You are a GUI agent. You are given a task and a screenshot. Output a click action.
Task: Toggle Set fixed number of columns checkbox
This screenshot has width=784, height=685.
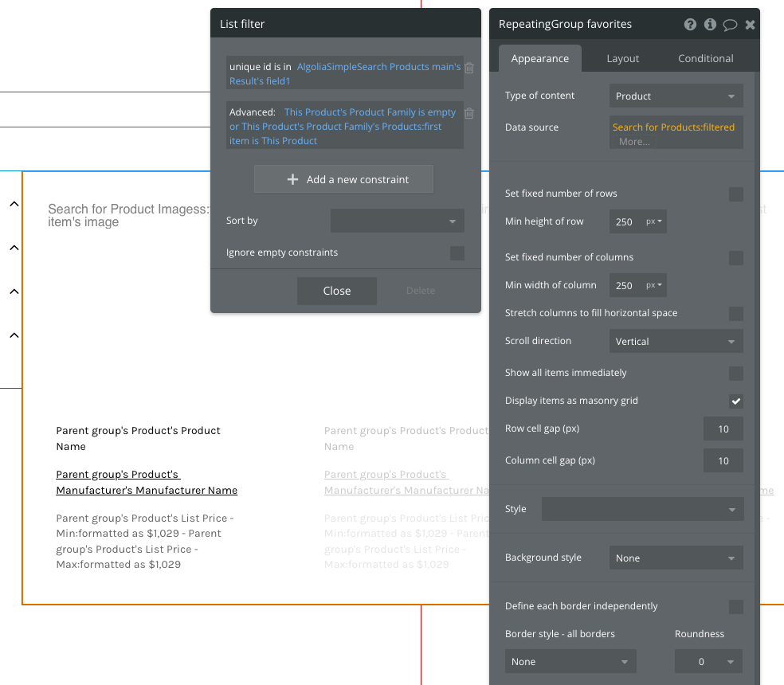(736, 258)
